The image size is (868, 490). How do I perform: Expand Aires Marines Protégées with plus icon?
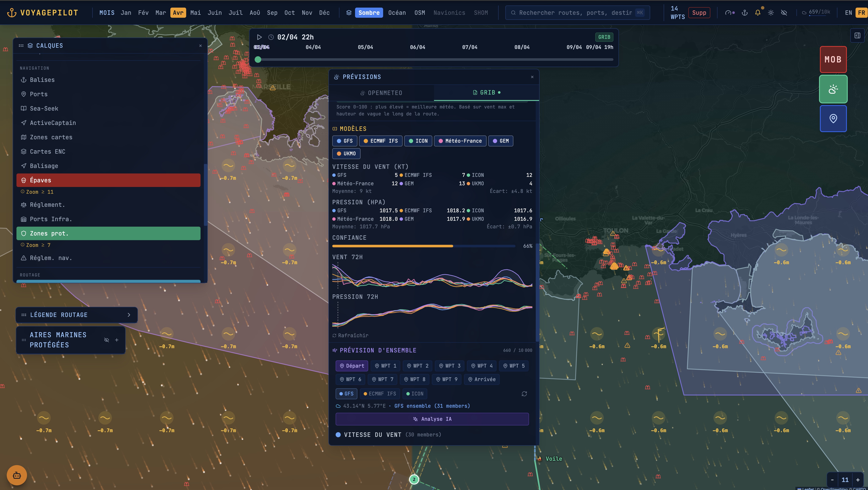(x=117, y=340)
